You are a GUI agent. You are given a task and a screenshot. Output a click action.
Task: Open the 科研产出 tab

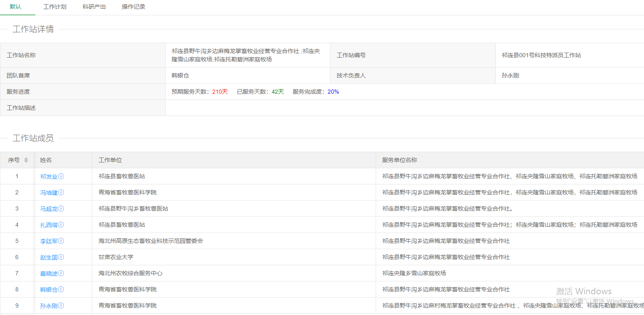pyautogui.click(x=94, y=7)
